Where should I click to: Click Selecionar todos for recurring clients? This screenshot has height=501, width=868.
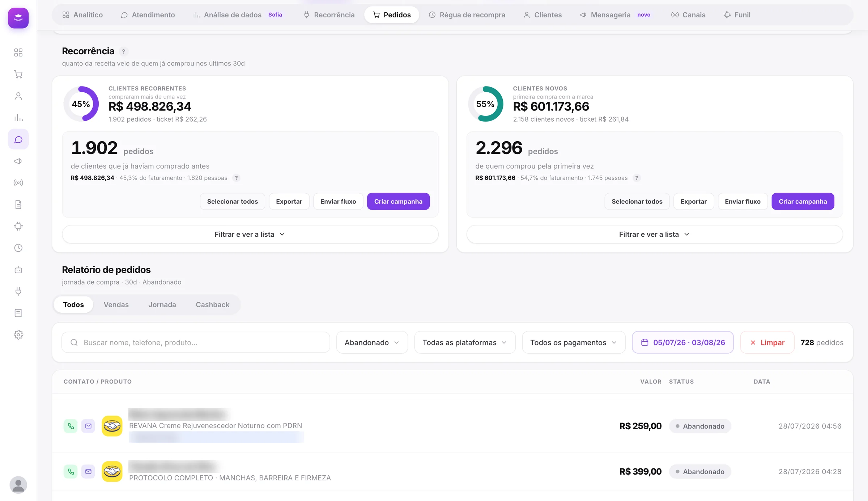[x=233, y=201]
